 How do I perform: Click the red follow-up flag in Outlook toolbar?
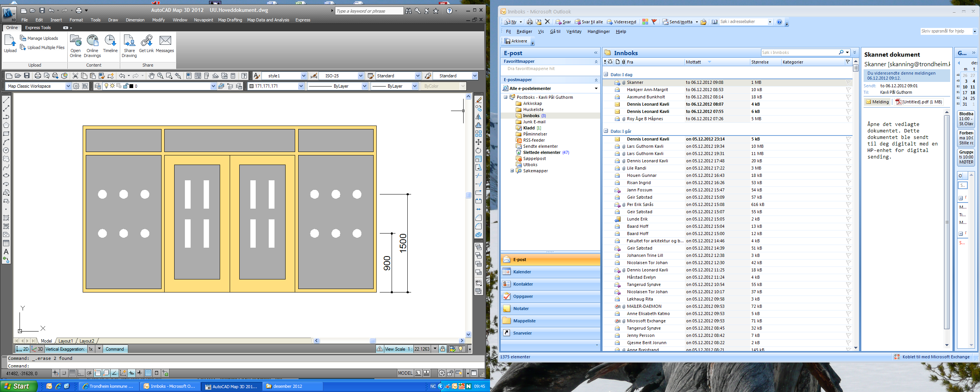(x=654, y=22)
